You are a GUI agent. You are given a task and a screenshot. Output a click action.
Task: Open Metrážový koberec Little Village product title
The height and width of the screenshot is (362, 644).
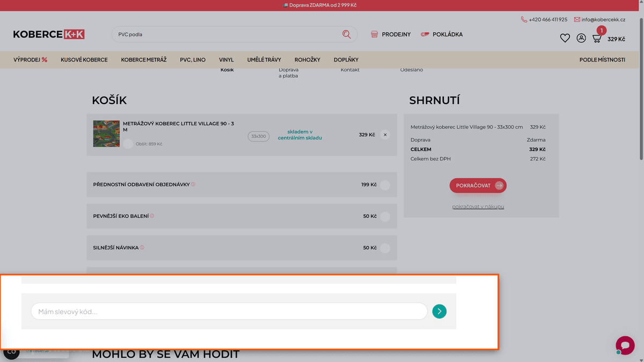pos(178,127)
